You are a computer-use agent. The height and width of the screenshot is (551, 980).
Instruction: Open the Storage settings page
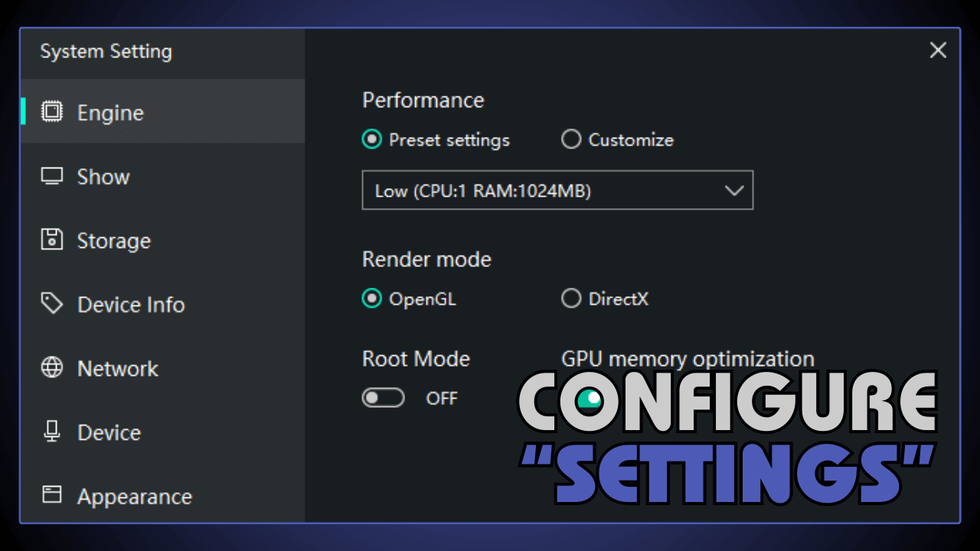click(113, 240)
